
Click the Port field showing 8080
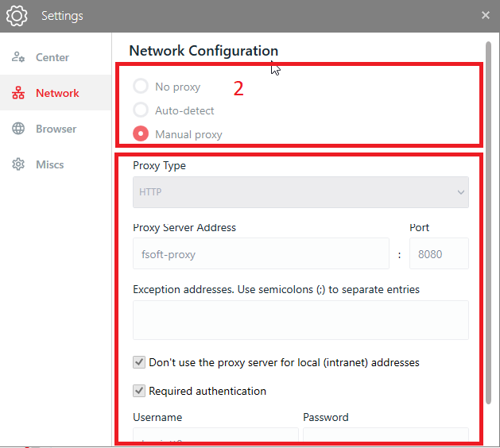[439, 253]
